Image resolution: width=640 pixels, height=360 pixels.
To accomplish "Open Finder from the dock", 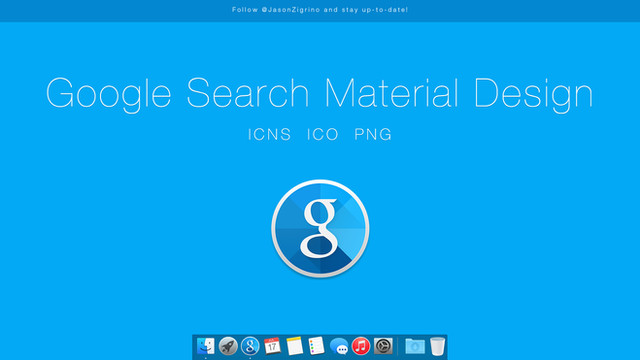I will click(x=206, y=346).
